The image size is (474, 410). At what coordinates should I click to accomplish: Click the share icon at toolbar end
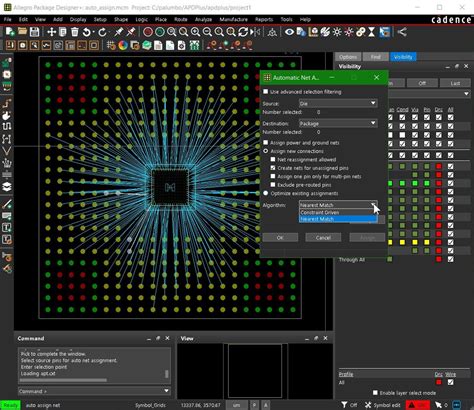pos(402,32)
